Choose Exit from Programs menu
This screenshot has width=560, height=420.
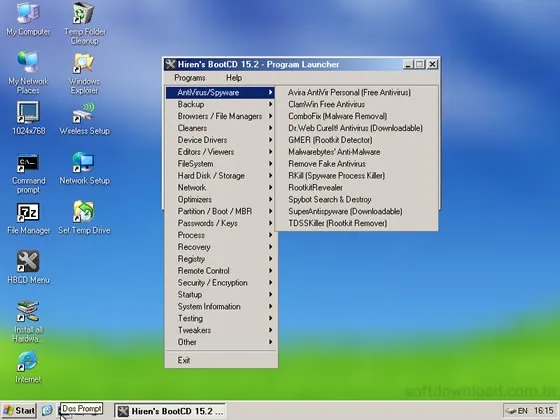tap(220, 360)
